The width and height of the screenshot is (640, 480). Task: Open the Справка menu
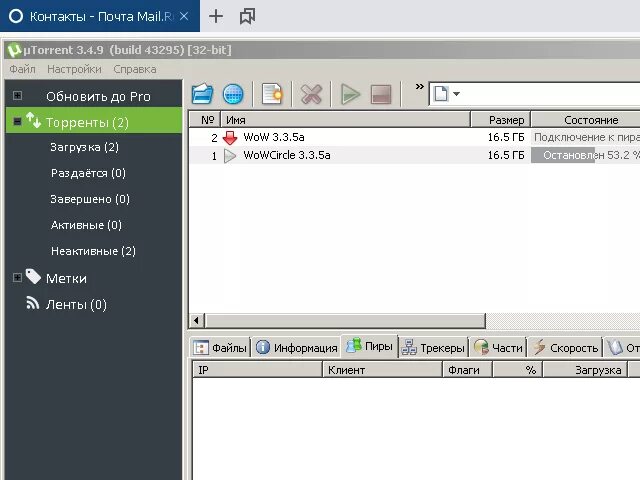(135, 69)
